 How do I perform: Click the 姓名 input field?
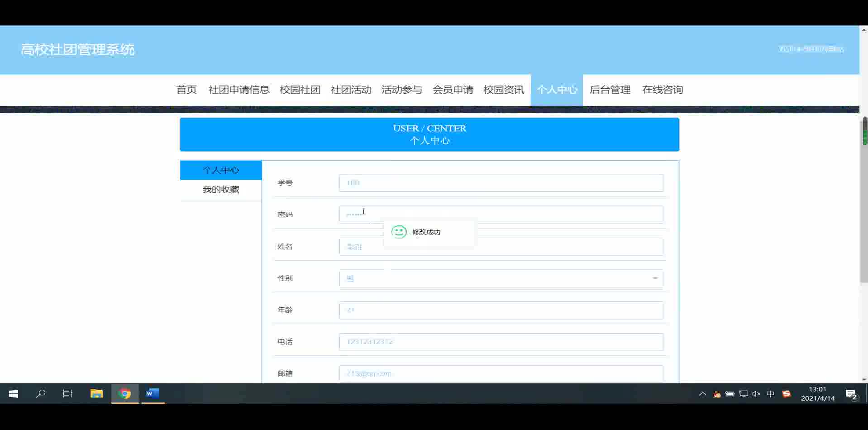point(501,247)
